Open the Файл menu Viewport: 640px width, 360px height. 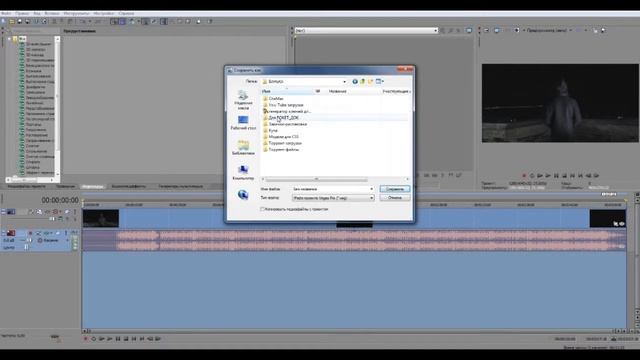pyautogui.click(x=6, y=13)
